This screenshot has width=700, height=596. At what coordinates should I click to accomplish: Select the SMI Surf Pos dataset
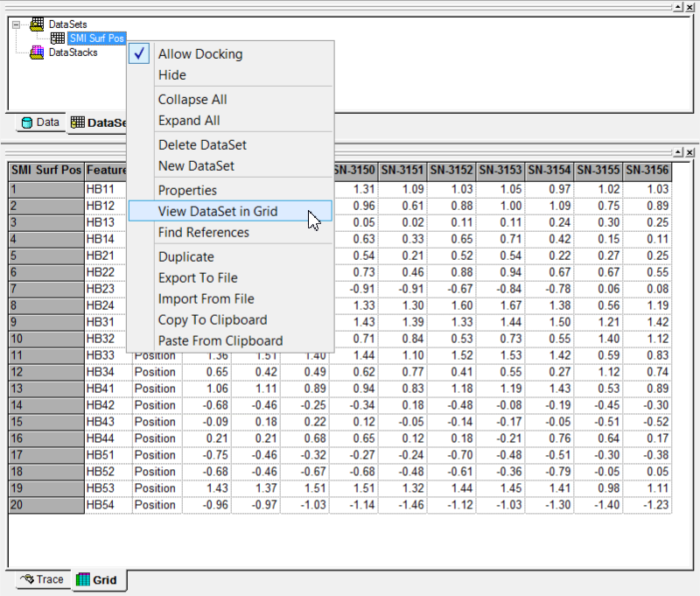tap(96, 39)
